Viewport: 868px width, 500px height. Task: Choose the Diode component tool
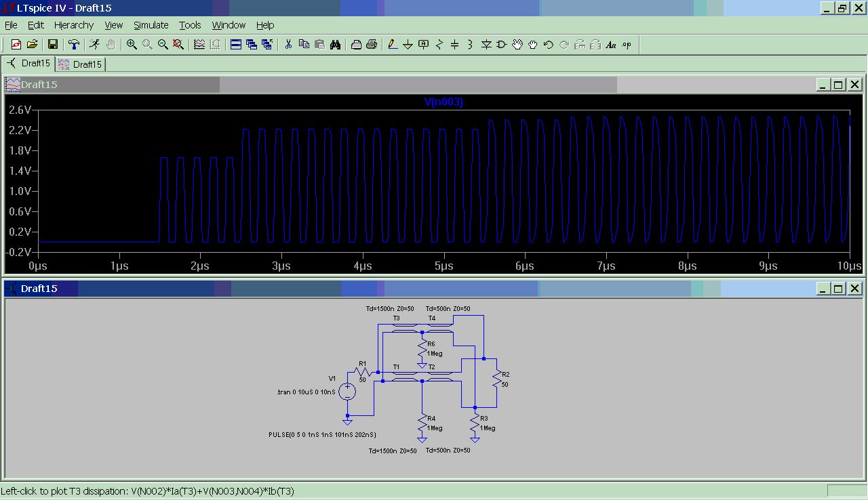point(486,45)
